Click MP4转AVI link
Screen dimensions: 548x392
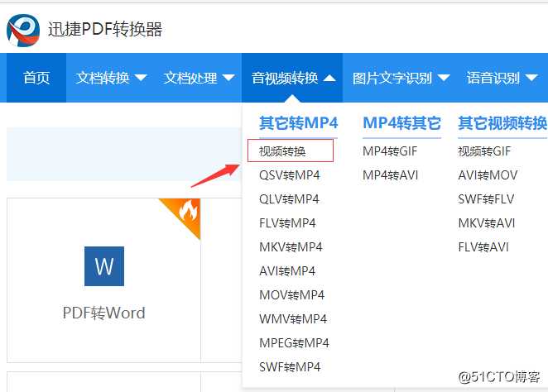[x=389, y=175]
